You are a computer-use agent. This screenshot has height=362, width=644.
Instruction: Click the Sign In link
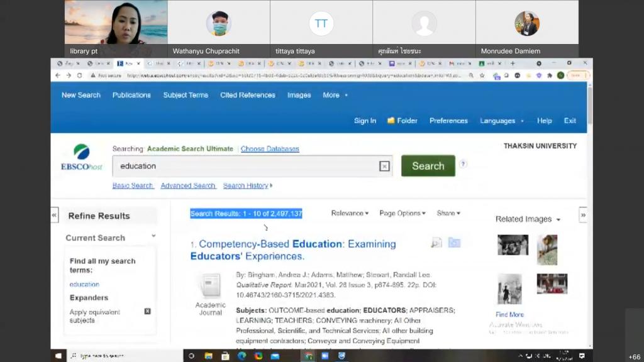point(365,121)
